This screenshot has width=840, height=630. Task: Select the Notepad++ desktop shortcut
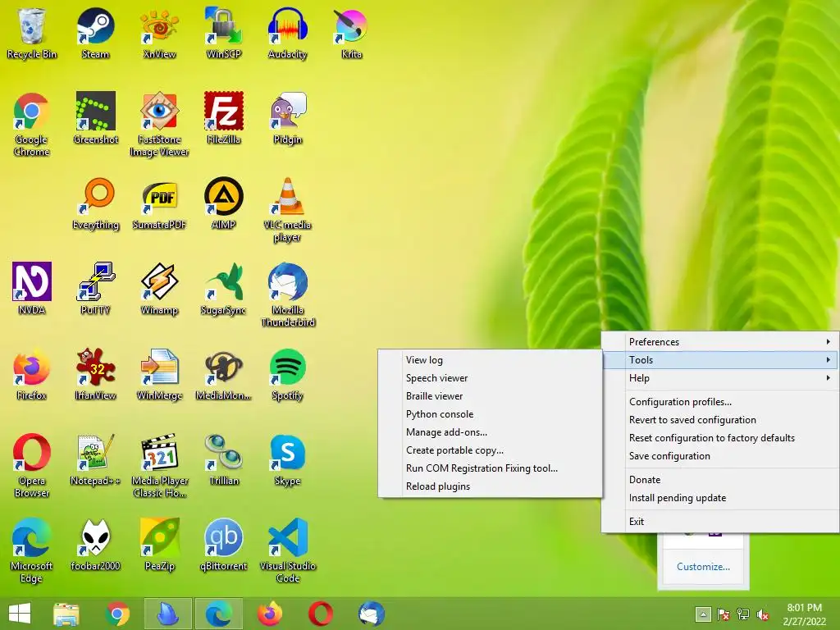(x=95, y=459)
